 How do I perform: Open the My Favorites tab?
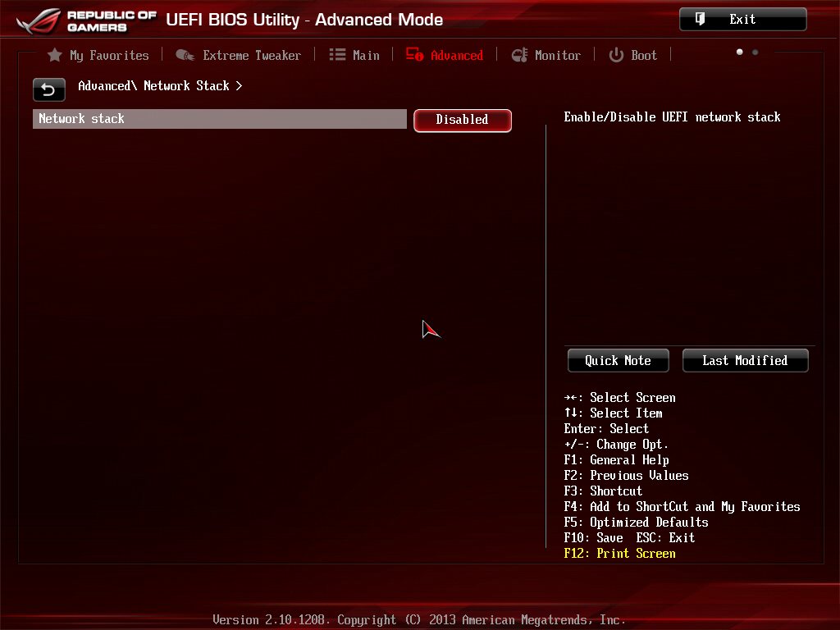click(x=98, y=55)
